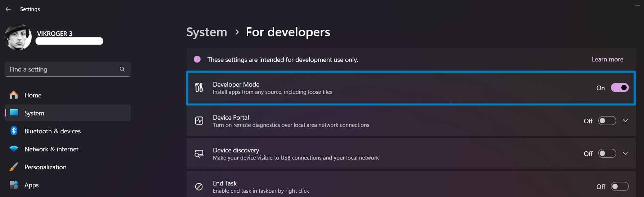Click 'Install apps from any source' description
644x197 pixels.
pyautogui.click(x=272, y=92)
